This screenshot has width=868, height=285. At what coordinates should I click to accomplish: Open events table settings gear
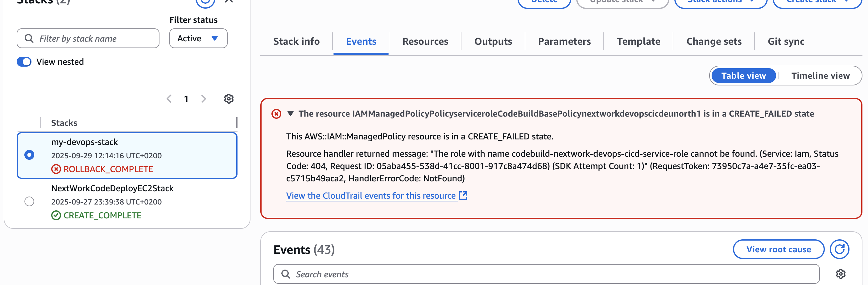pos(840,274)
